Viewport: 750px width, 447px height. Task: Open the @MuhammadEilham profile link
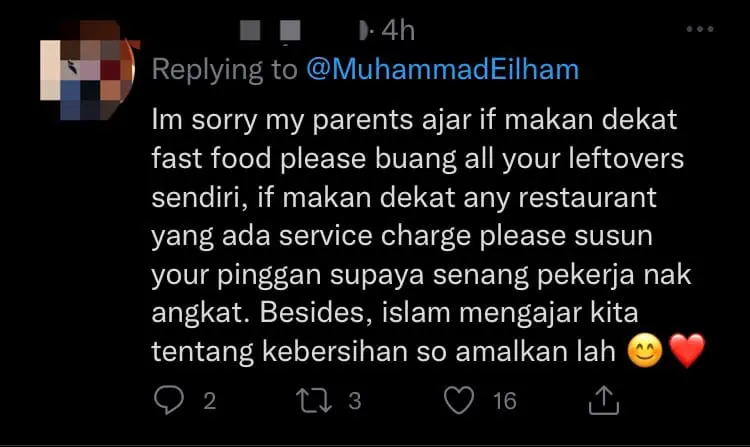click(442, 69)
